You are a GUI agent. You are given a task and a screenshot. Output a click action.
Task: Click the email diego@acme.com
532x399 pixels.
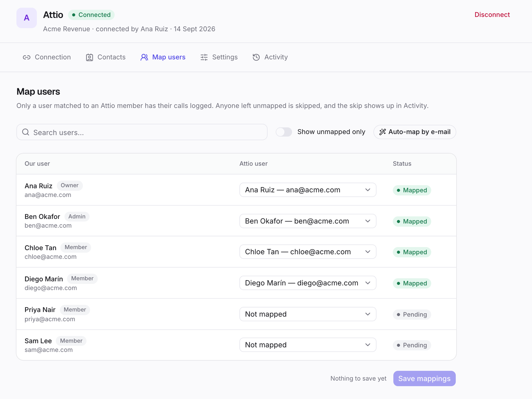pos(51,288)
